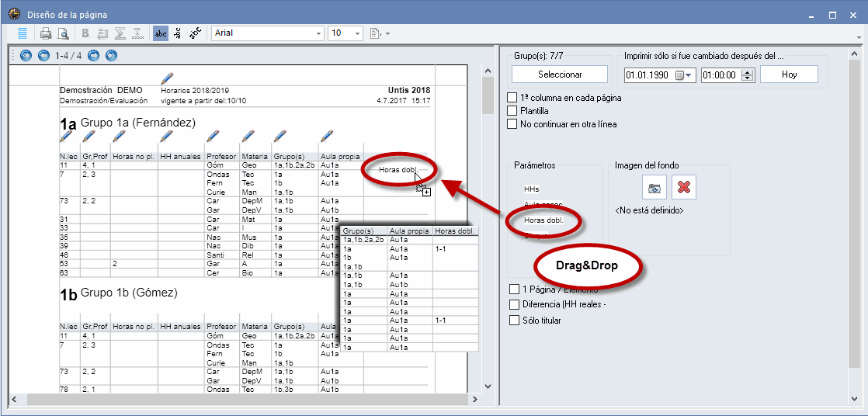Click lesson number 46 cell
Screen dimensions: 868x416
point(64,255)
